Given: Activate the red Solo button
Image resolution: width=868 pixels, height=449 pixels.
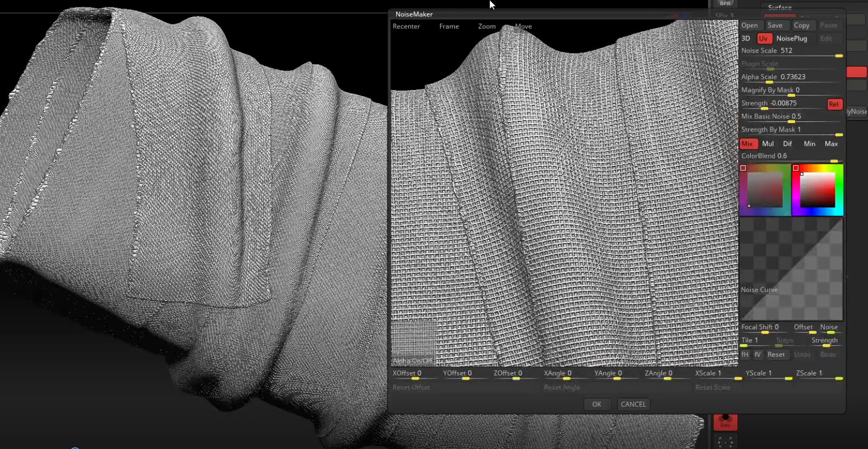Looking at the screenshot, I should (x=726, y=422).
